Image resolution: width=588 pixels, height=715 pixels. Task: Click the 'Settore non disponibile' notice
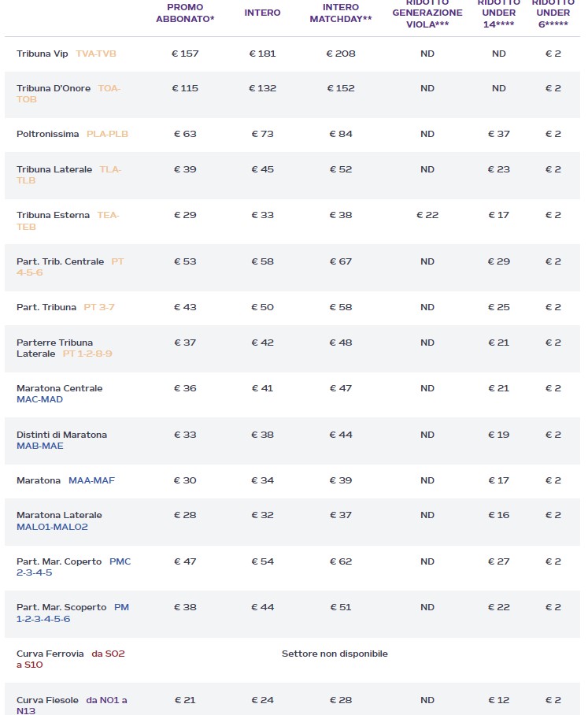(x=335, y=654)
